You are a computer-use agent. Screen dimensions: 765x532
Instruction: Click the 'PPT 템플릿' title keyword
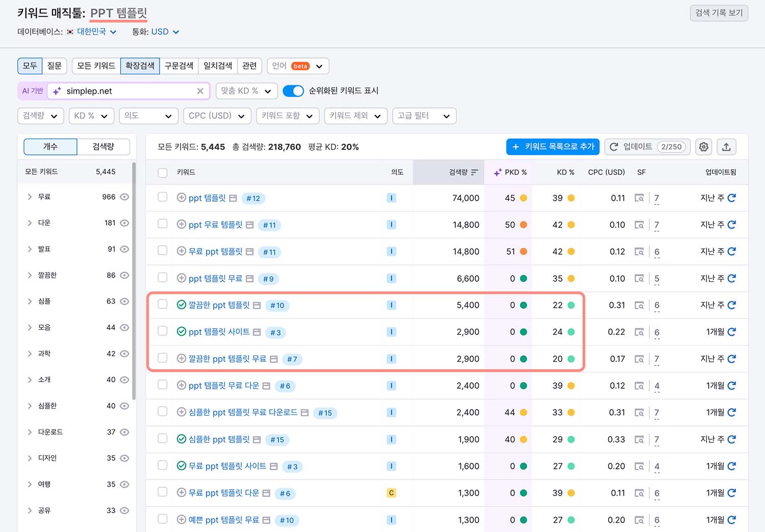(119, 13)
